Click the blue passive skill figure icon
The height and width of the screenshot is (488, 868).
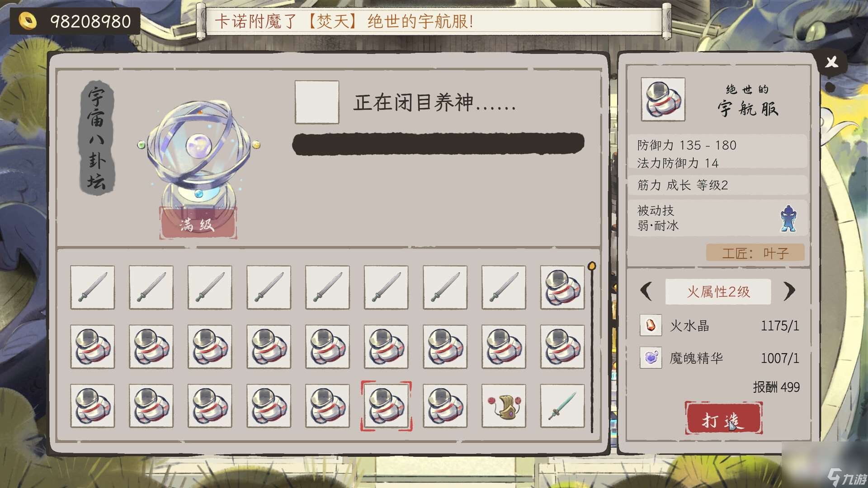coord(788,218)
